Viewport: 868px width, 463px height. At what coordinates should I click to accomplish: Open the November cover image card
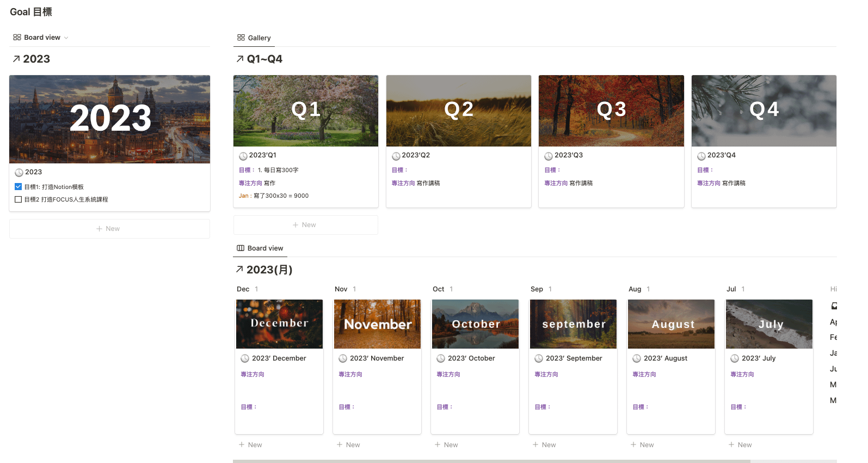click(x=377, y=324)
